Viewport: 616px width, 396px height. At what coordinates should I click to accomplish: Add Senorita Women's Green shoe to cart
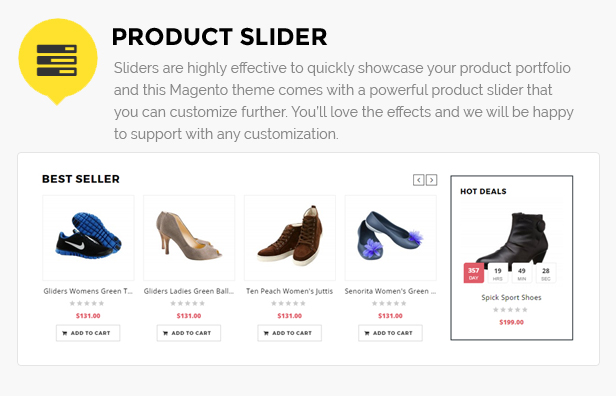coord(390,333)
